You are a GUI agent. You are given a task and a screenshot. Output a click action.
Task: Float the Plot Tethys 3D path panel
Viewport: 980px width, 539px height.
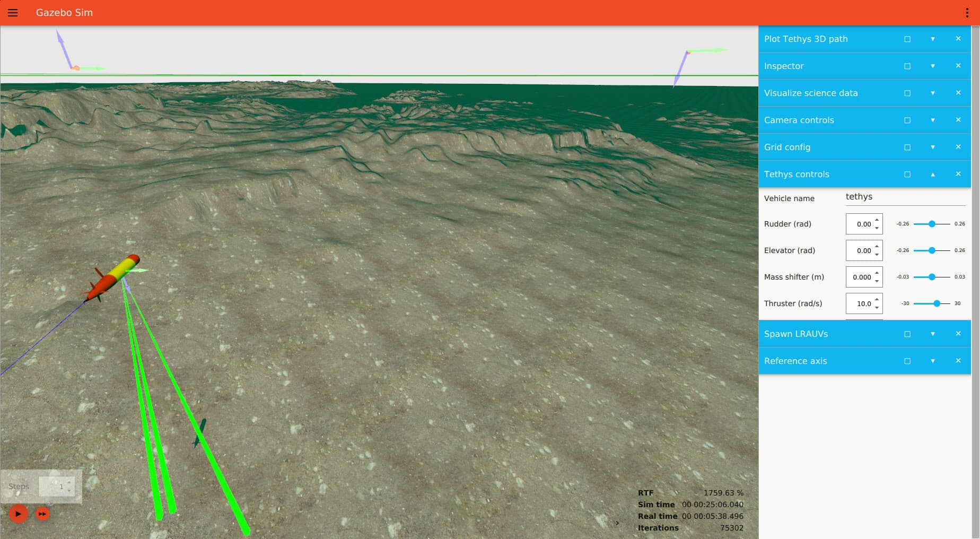[907, 39]
